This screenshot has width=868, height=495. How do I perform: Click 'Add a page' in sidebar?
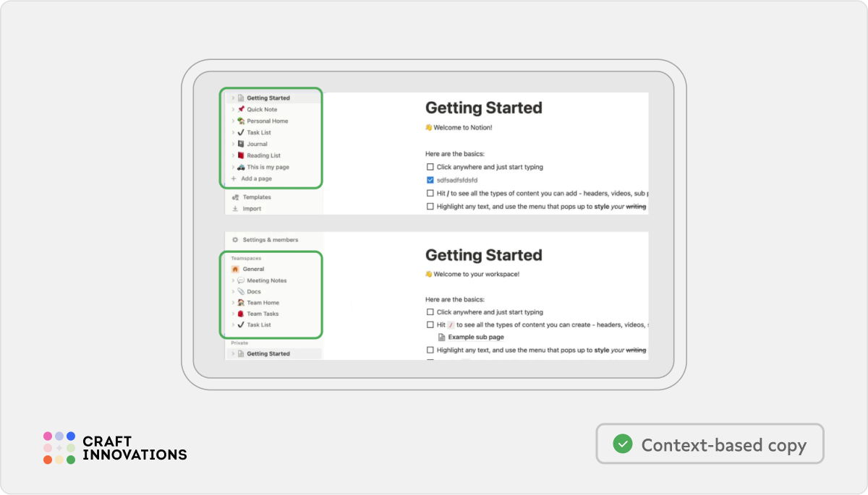256,178
